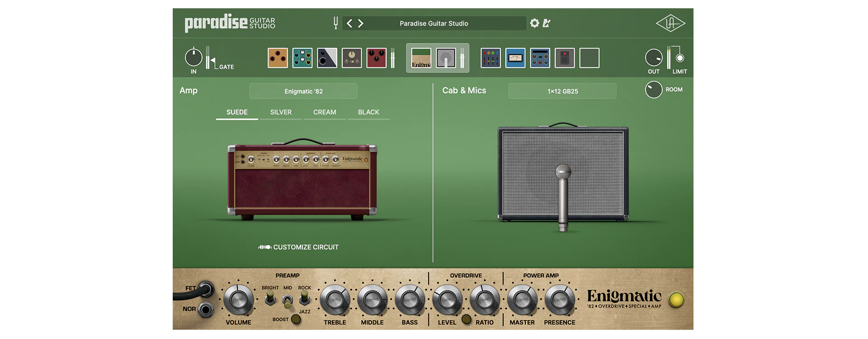
Task: Click the empty effect slot
Action: tap(590, 58)
